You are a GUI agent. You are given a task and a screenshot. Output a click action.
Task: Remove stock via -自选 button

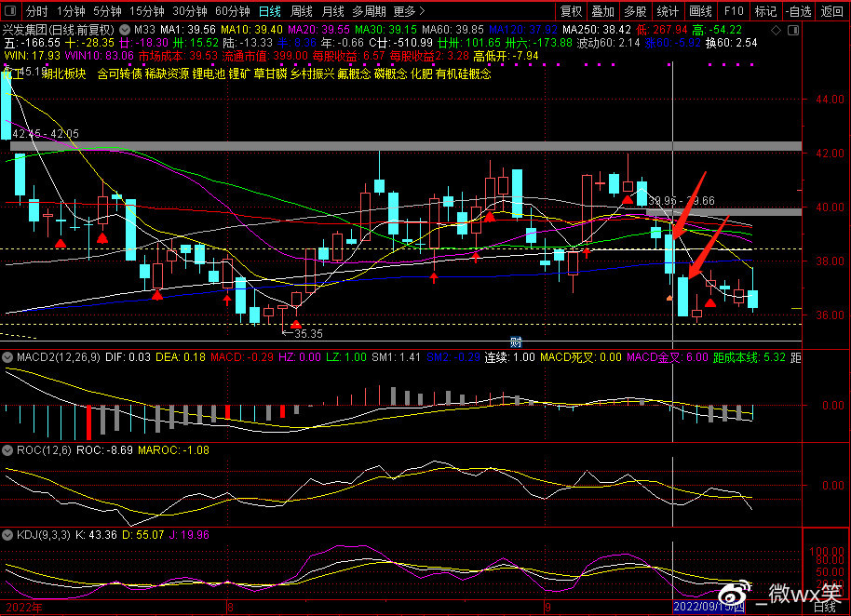click(x=798, y=12)
